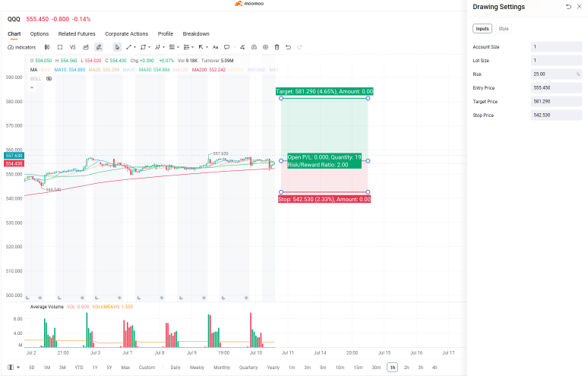Screen dimensions: 588x376
Task: Select the 1h interval toggle
Action: (393, 368)
